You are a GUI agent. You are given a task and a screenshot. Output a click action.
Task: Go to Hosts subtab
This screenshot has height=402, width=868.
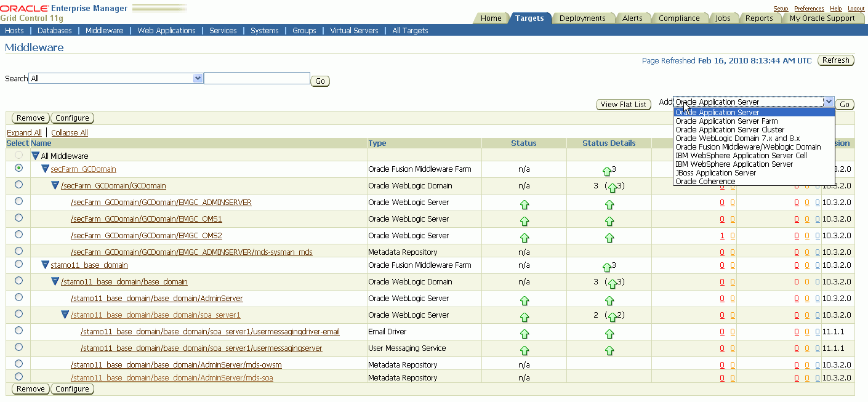(x=14, y=30)
